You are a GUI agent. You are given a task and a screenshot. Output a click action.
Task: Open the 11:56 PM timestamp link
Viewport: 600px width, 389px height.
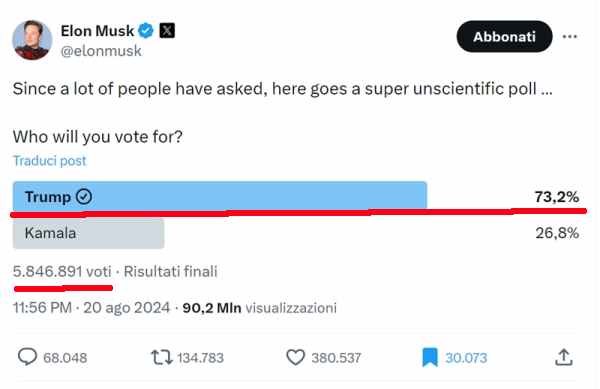(x=42, y=308)
